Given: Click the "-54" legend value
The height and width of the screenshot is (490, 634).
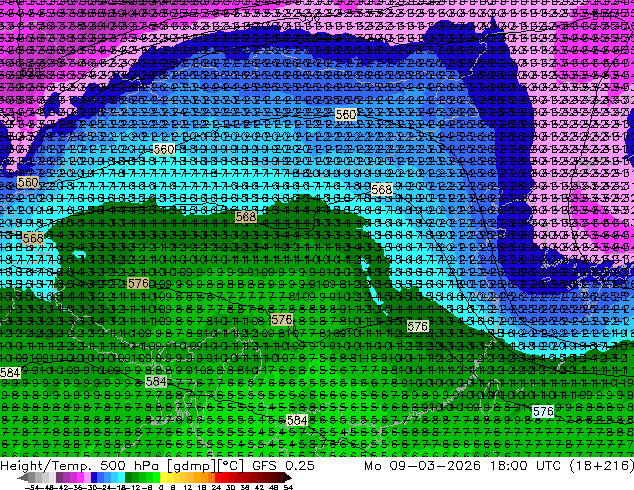Looking at the screenshot, I should coord(32,488).
